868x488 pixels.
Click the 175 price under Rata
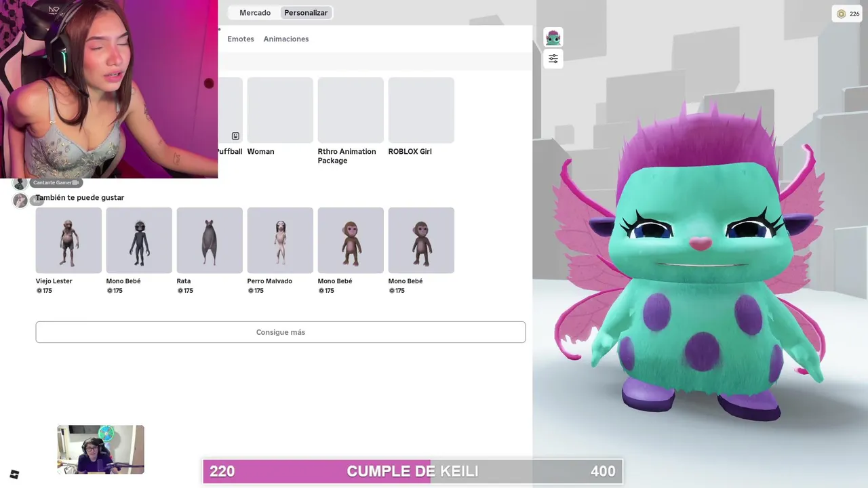(185, 291)
